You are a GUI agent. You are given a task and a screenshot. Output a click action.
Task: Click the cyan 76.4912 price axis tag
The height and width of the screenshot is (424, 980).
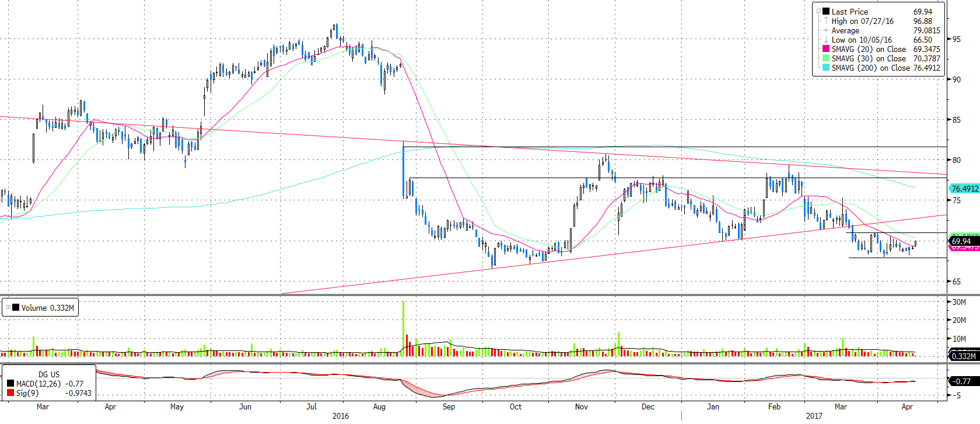[x=964, y=189]
